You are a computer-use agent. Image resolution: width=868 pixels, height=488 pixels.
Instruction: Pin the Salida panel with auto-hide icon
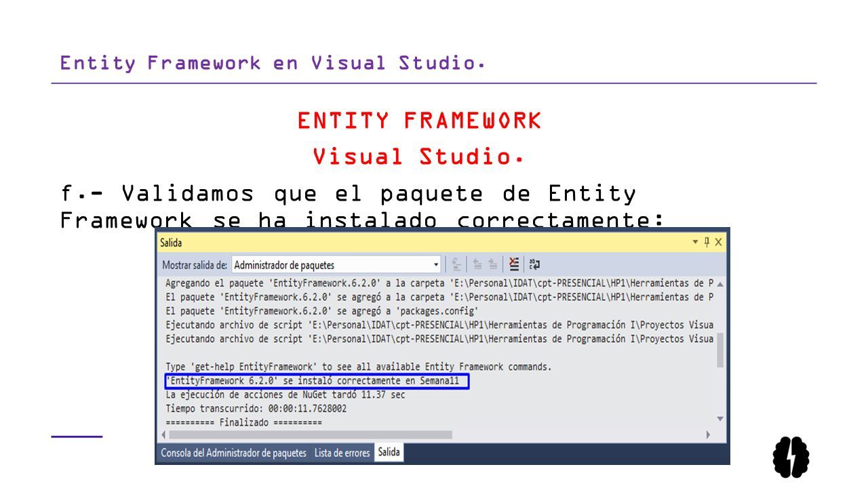click(707, 242)
